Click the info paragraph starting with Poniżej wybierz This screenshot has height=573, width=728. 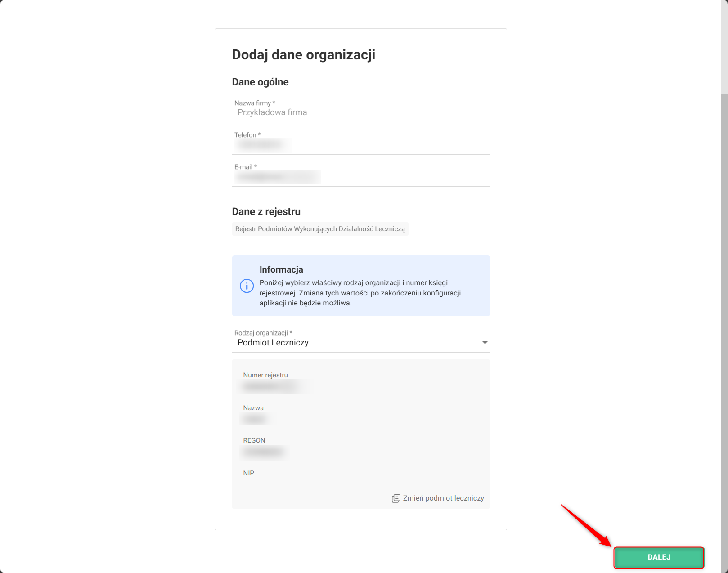[x=360, y=293]
